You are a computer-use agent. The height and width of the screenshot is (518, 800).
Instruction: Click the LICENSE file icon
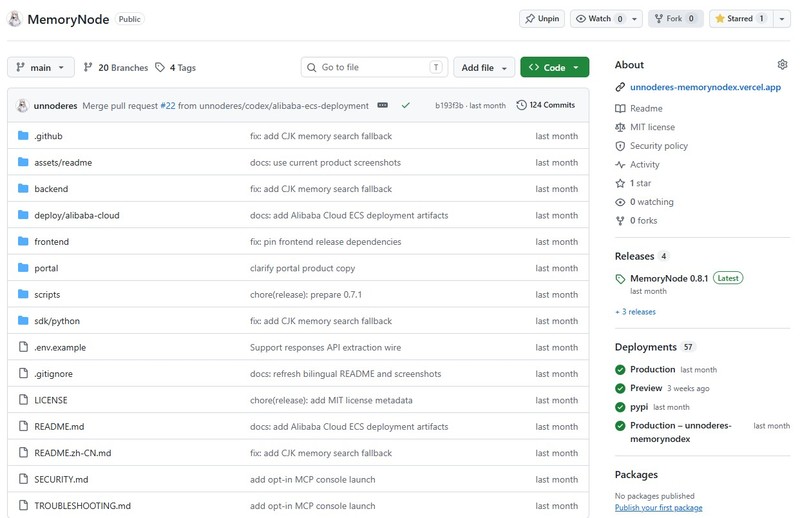[23, 400]
